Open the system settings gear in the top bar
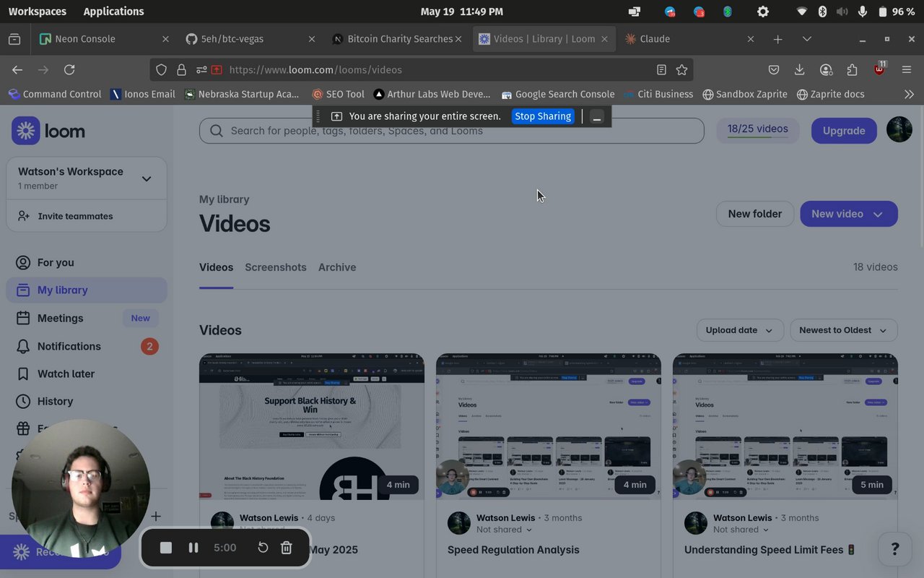 762,12
